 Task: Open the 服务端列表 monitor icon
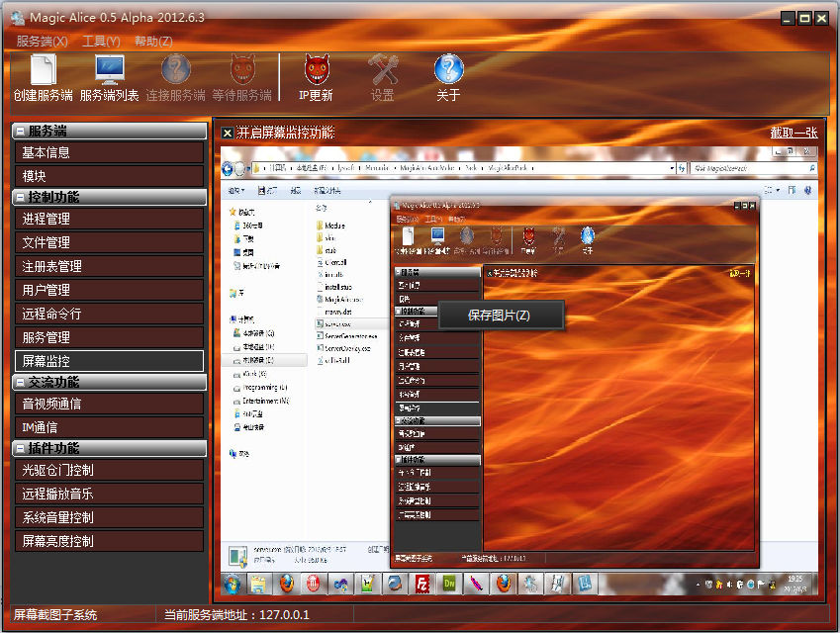coord(109,69)
